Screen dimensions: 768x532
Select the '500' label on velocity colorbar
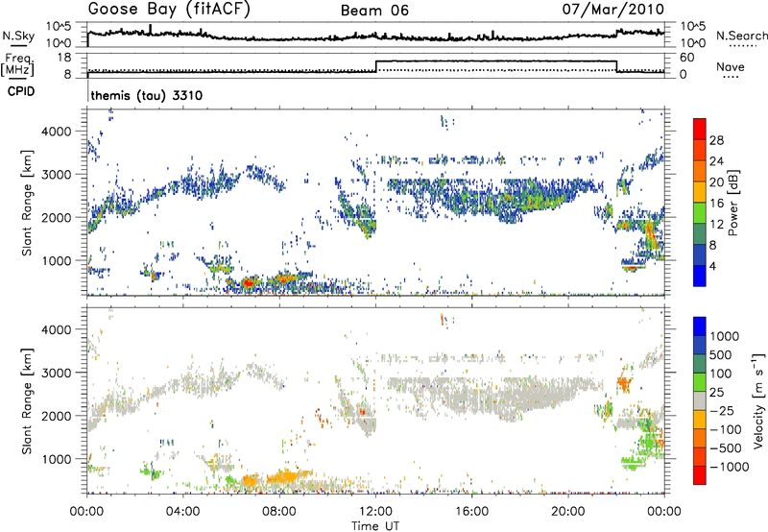point(721,355)
